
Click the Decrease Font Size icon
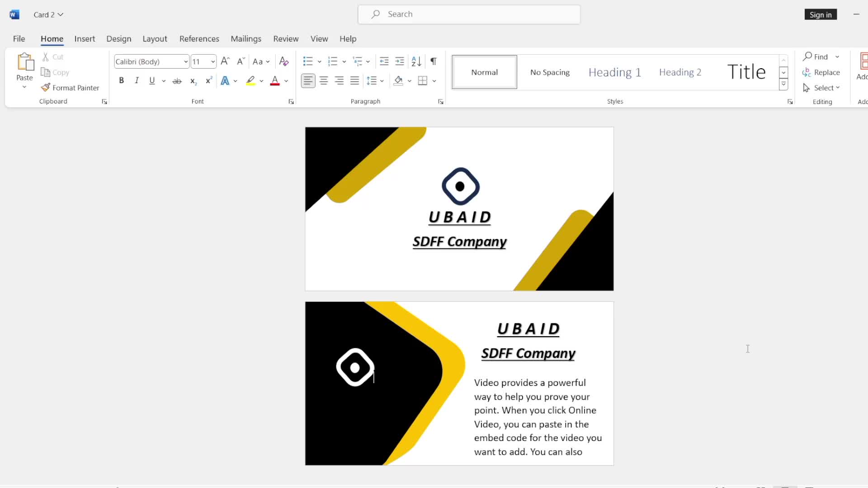pyautogui.click(x=241, y=61)
